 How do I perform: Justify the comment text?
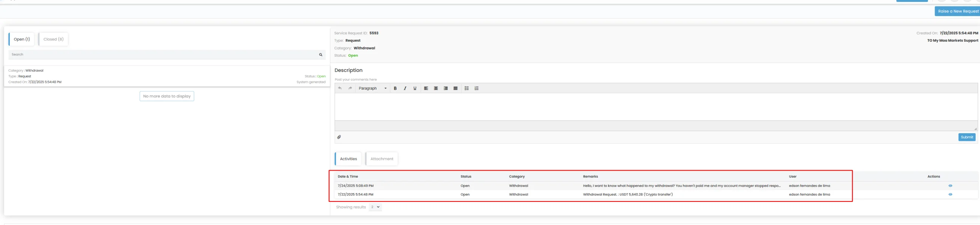[x=456, y=88]
